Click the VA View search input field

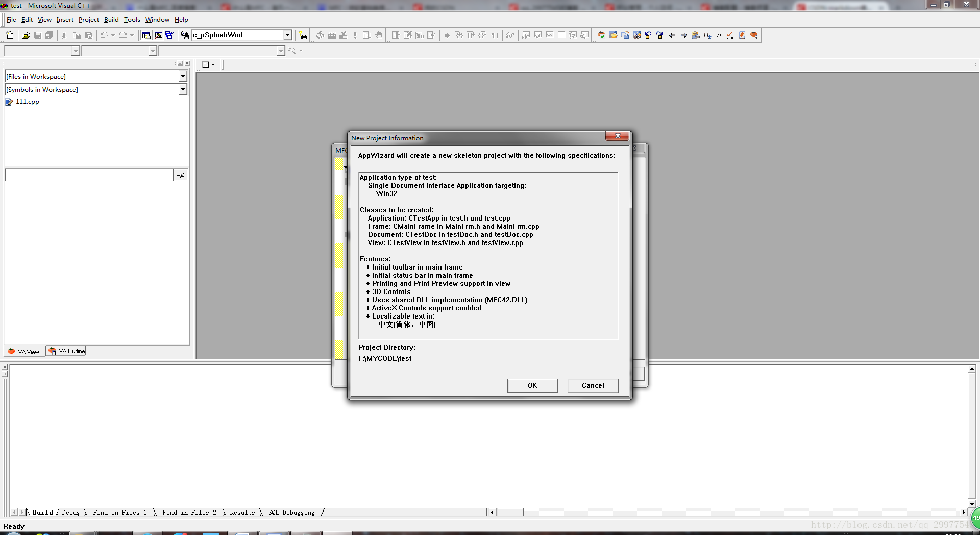point(89,175)
